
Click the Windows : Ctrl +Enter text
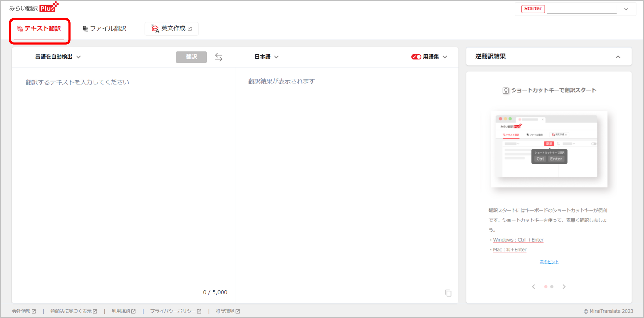pos(518,240)
